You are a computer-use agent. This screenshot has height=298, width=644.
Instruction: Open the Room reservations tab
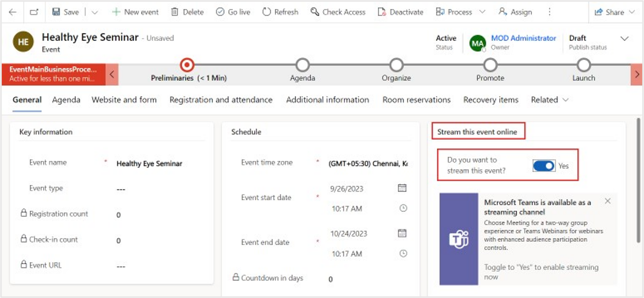click(417, 100)
